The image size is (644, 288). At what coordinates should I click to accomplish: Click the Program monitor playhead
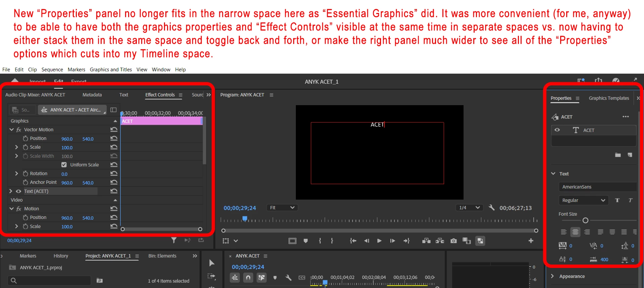pyautogui.click(x=245, y=219)
